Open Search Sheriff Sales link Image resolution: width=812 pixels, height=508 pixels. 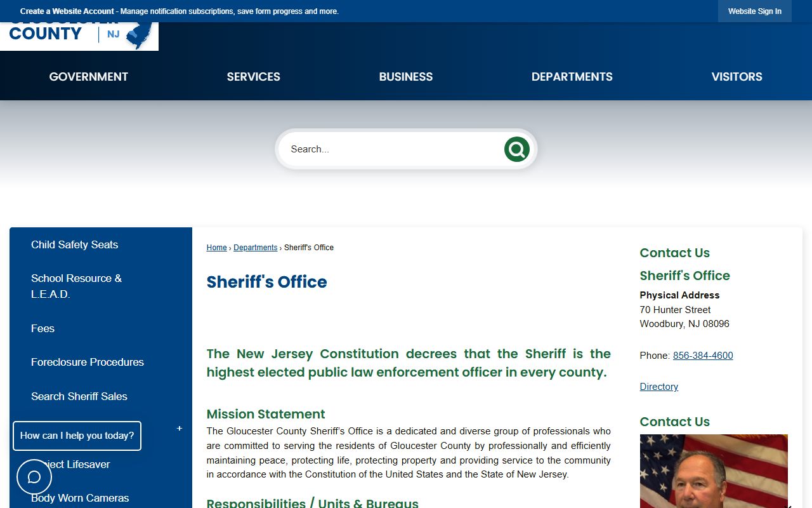pyautogui.click(x=79, y=396)
